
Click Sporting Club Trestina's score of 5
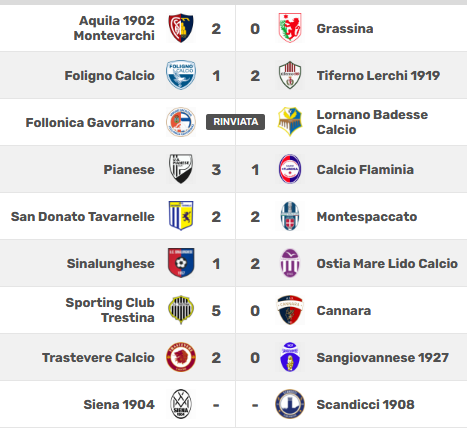[x=216, y=311]
